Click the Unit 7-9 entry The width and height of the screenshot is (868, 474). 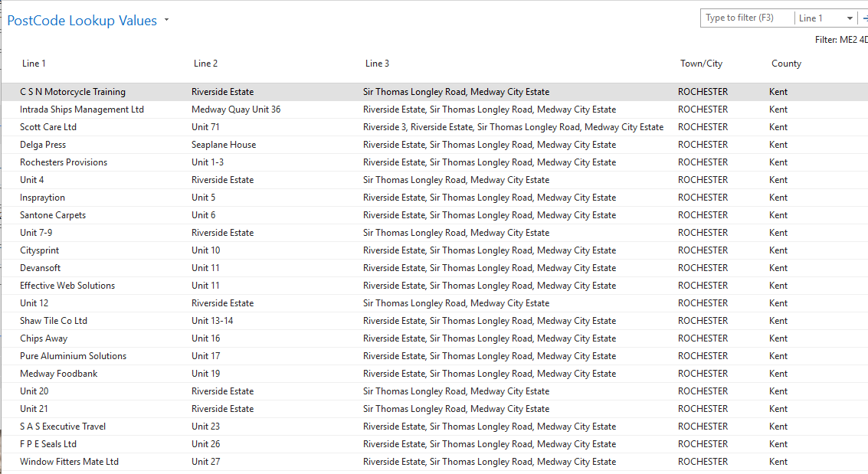pyautogui.click(x=36, y=233)
